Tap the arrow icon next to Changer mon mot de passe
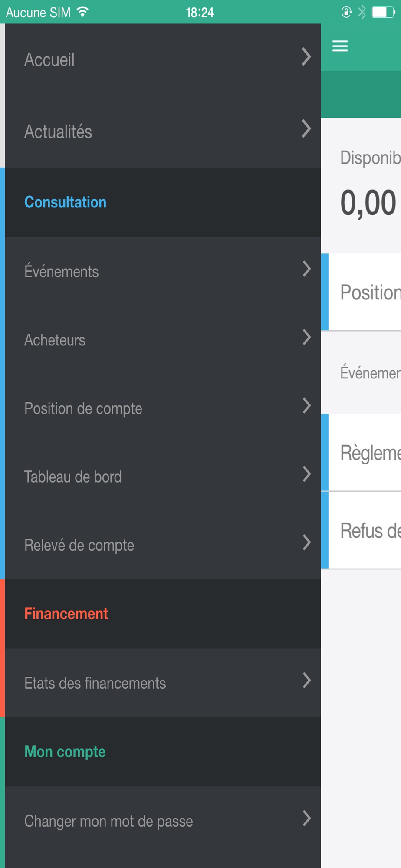The width and height of the screenshot is (401, 868). click(x=306, y=819)
